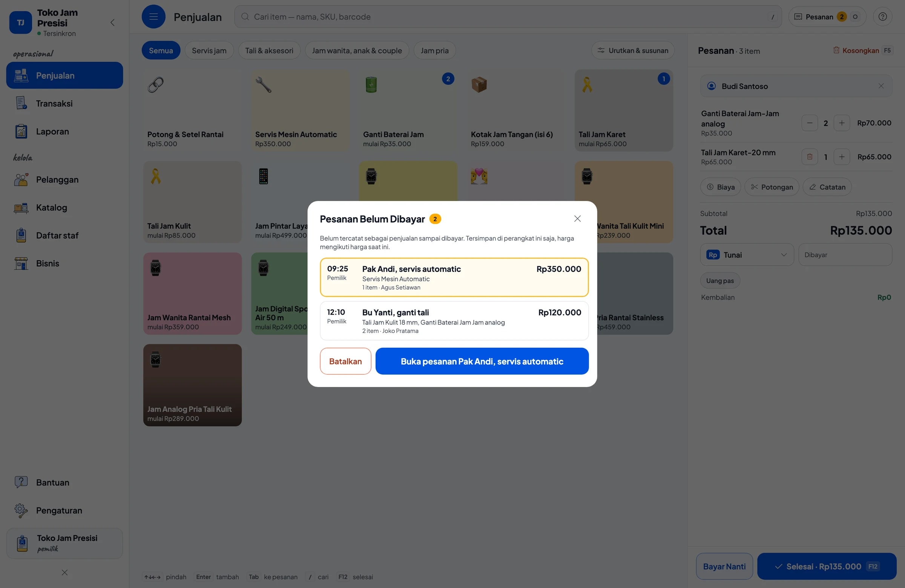Add a Potongan discount
The width and height of the screenshot is (905, 588).
click(x=772, y=187)
